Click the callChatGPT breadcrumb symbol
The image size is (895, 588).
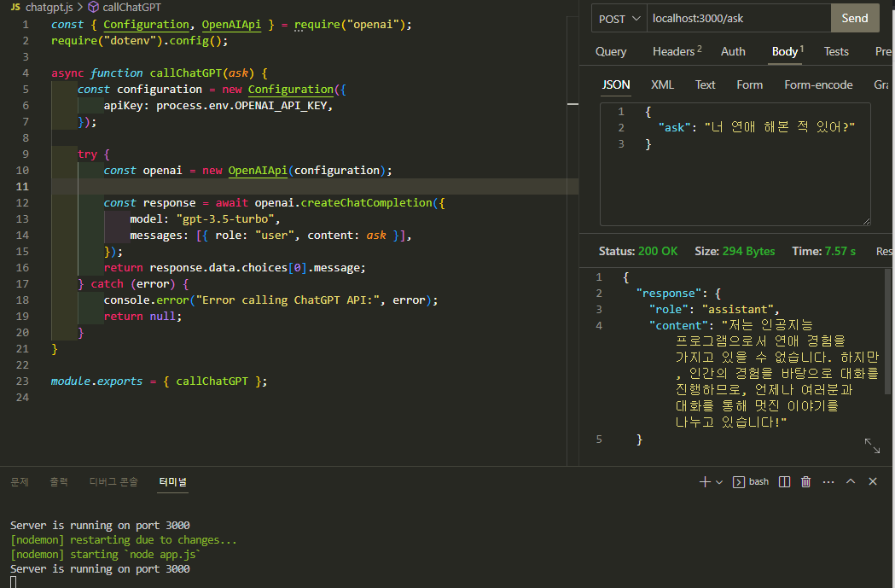(125, 8)
